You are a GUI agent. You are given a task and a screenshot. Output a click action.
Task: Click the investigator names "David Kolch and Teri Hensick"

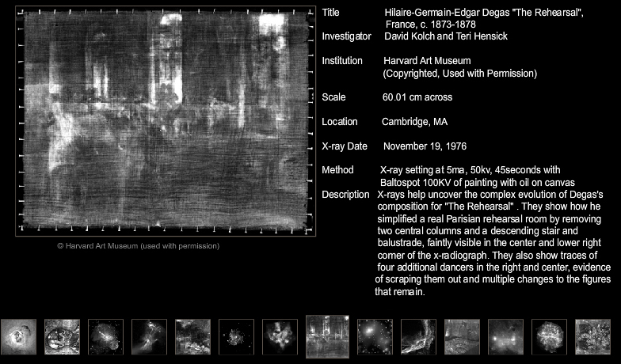click(x=446, y=36)
